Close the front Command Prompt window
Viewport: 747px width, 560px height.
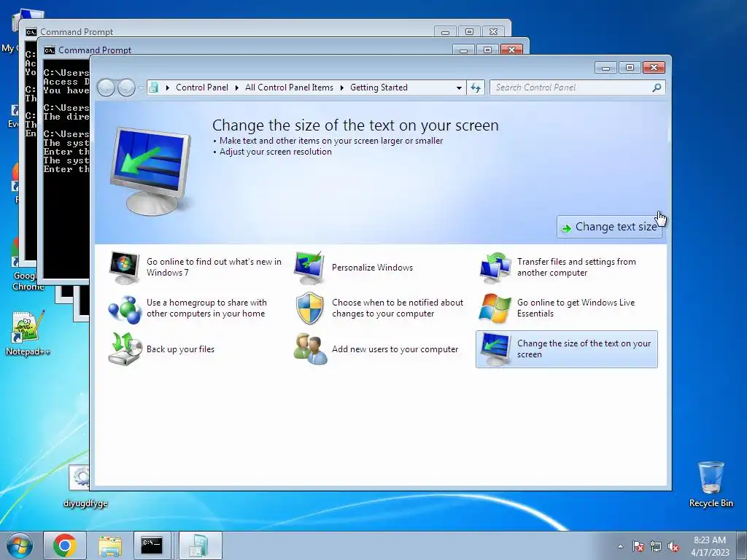point(511,50)
